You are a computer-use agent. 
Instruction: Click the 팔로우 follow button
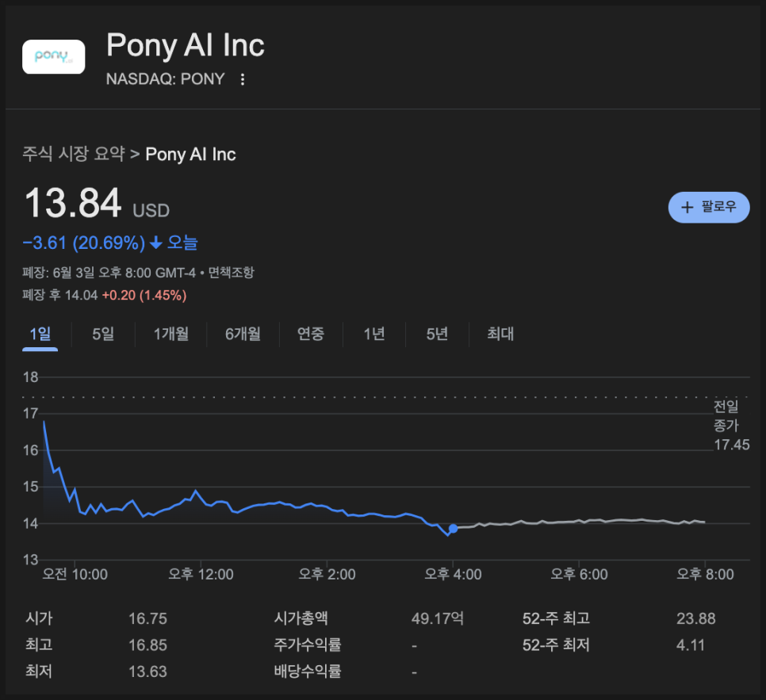pyautogui.click(x=709, y=207)
